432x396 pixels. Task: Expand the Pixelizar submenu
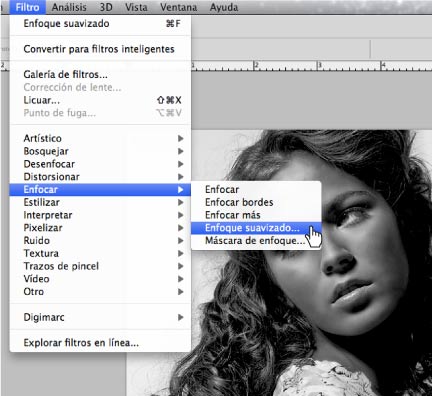tap(100, 228)
